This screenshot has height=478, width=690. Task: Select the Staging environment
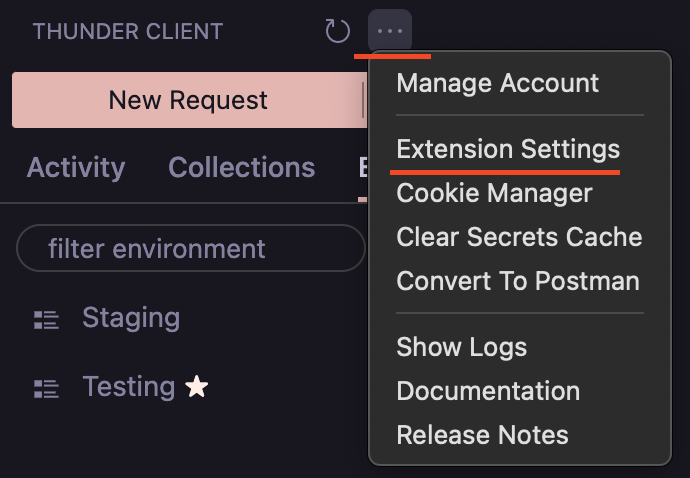click(131, 317)
